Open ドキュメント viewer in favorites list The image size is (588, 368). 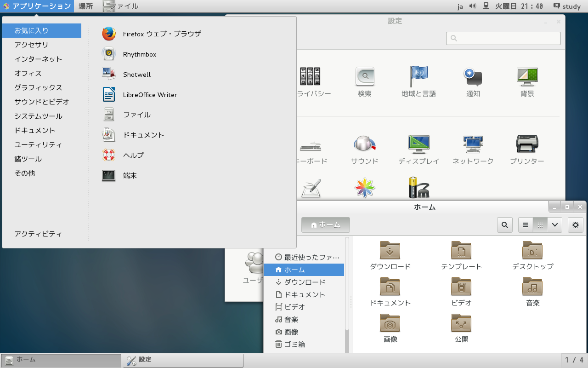tap(133, 135)
